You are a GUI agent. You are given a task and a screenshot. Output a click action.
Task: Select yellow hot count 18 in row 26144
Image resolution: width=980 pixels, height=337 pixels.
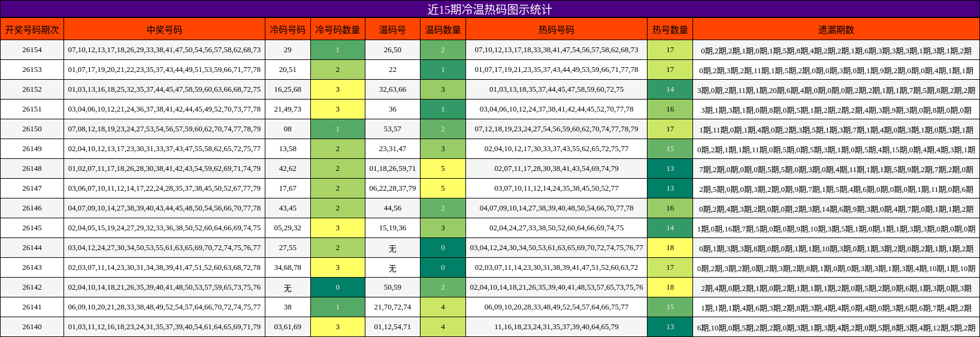(x=670, y=248)
